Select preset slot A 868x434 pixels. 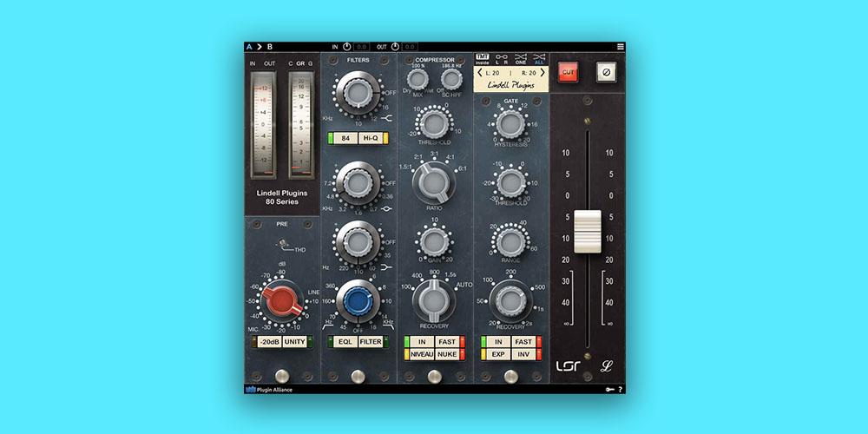coord(250,47)
